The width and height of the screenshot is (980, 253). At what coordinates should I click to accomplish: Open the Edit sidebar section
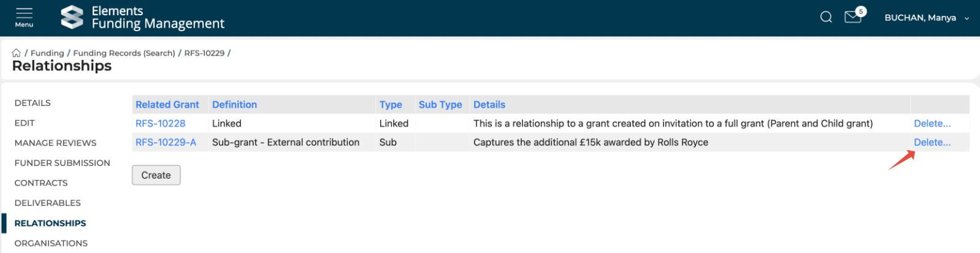tap(25, 123)
